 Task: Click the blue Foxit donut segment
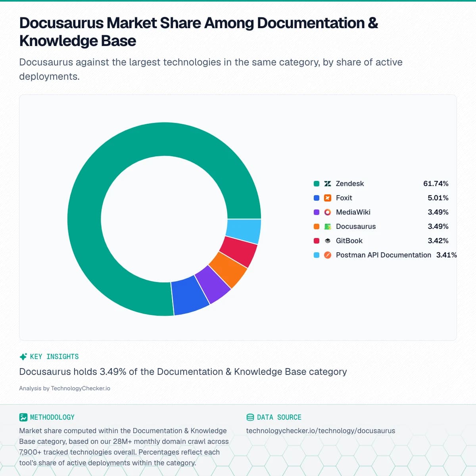(x=191, y=295)
